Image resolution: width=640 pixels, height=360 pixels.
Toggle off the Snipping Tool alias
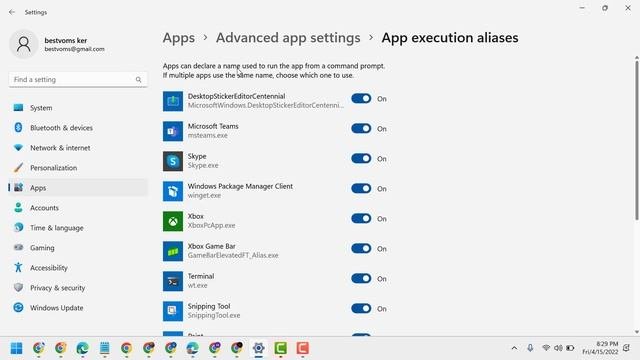click(361, 309)
